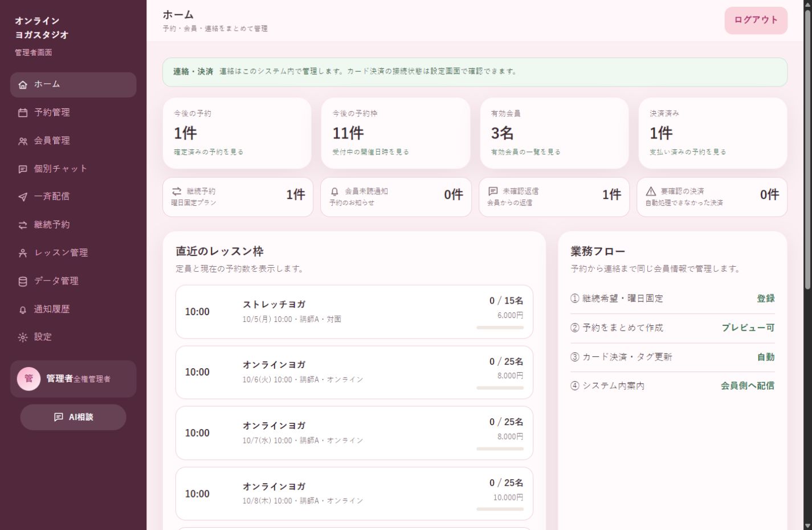812x530 pixels.
Task: Click 会員側へ配信 beside システム内案内
Action: click(x=747, y=386)
